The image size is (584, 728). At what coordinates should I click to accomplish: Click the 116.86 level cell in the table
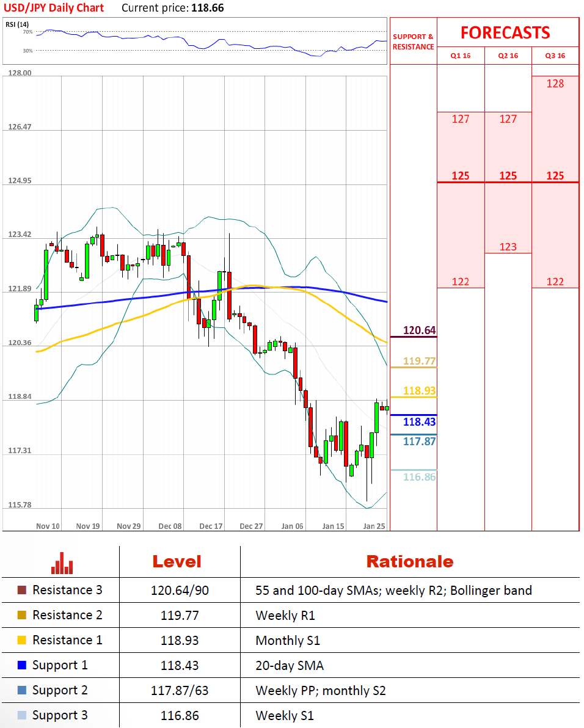180,716
